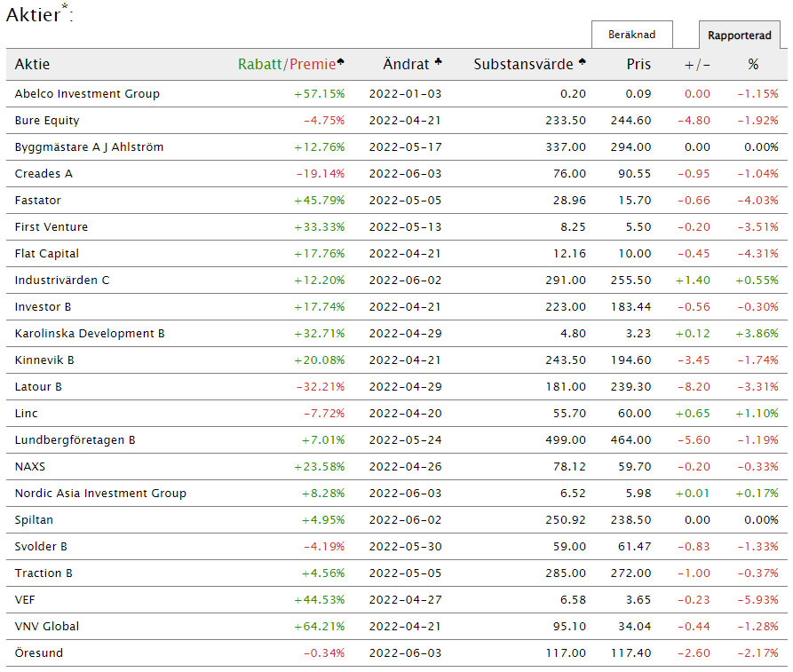This screenshot has width=793, height=672.
Task: Open the VNV Global stock link
Action: click(x=46, y=627)
